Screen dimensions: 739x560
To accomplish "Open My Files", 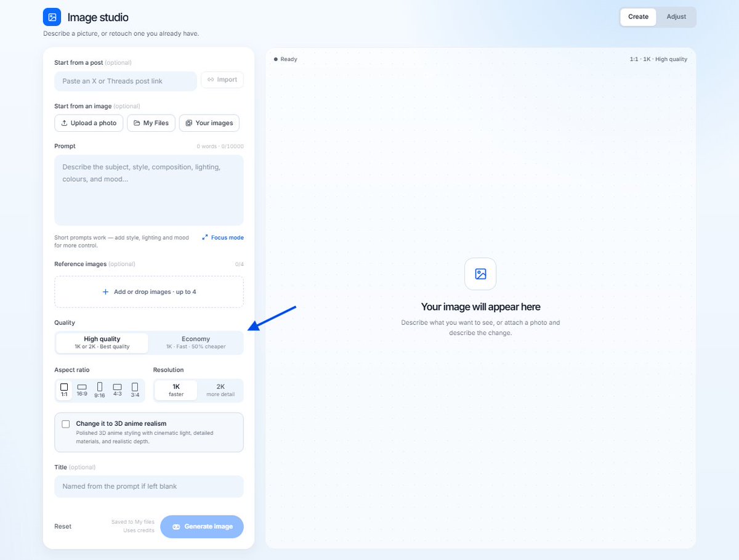I will [x=151, y=123].
